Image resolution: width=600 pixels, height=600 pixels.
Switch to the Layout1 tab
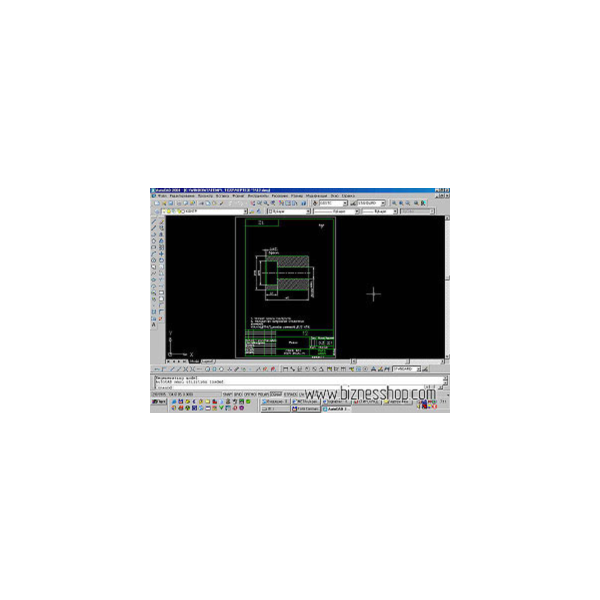208,361
